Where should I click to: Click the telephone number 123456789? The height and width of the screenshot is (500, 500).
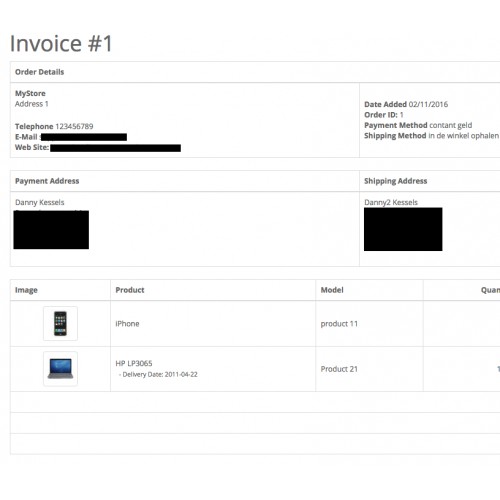tap(74, 126)
